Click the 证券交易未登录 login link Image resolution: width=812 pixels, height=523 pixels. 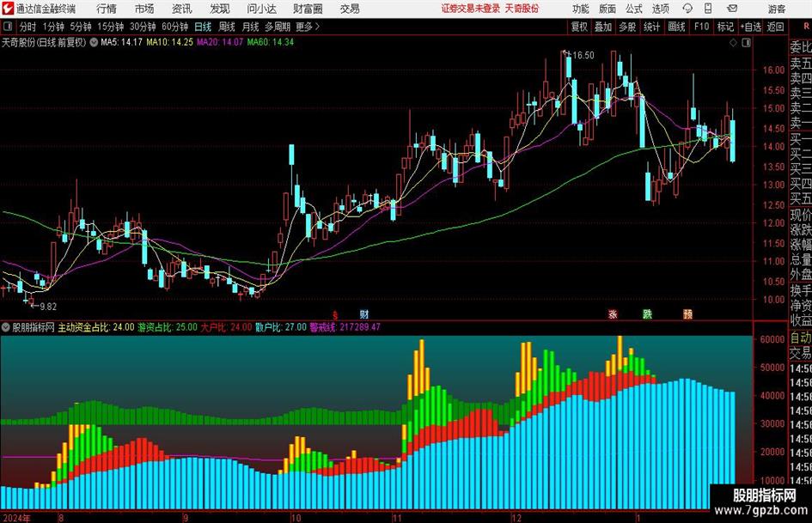(x=470, y=9)
